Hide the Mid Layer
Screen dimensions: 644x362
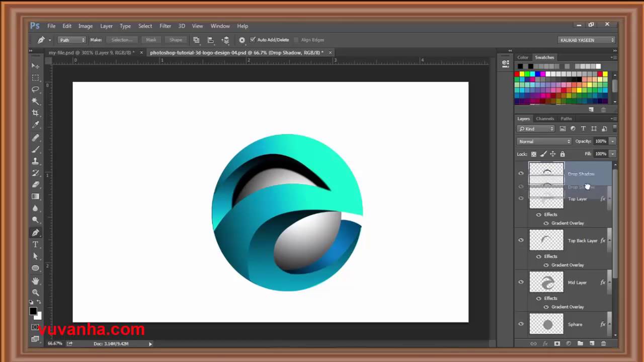(x=521, y=282)
